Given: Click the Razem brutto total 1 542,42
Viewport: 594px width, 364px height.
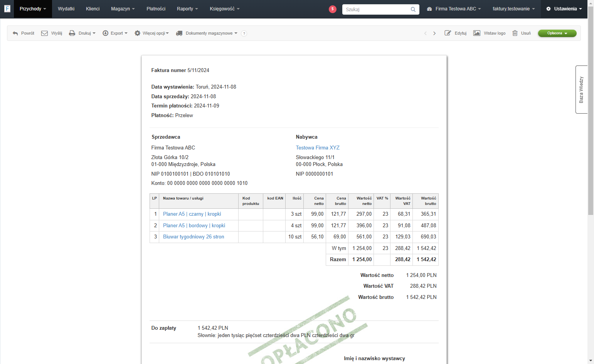Looking at the screenshot, I should click(426, 259).
